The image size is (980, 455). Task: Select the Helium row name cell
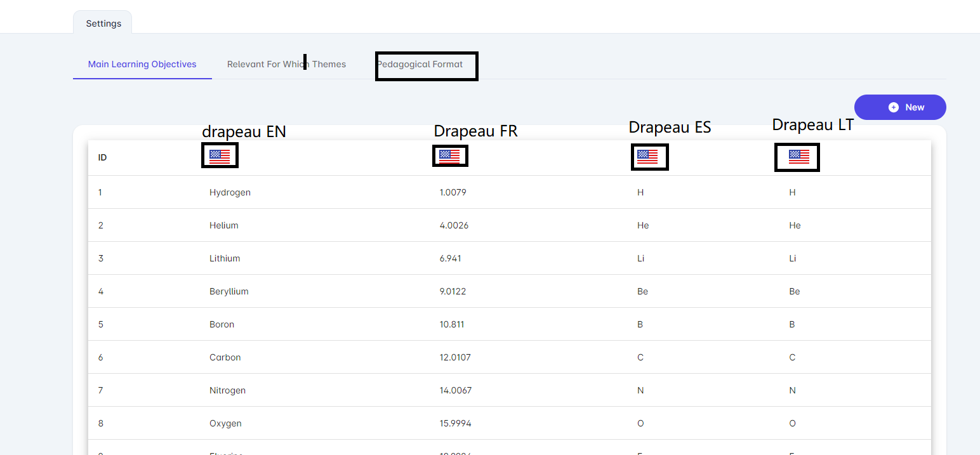(224, 225)
